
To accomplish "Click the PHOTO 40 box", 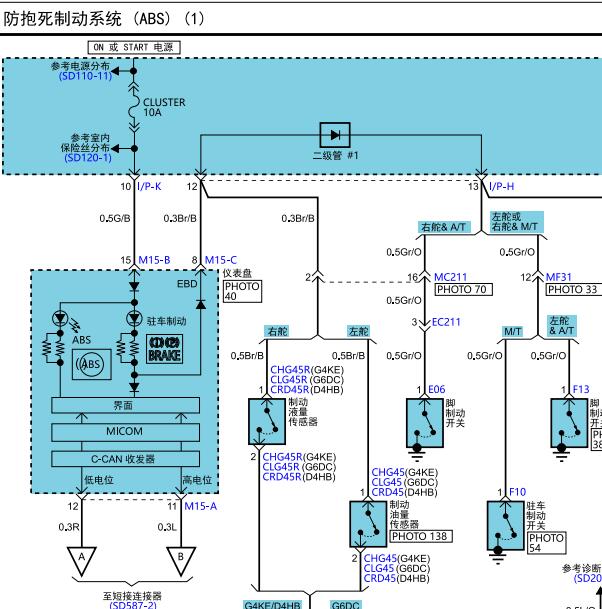I will click(x=242, y=291).
